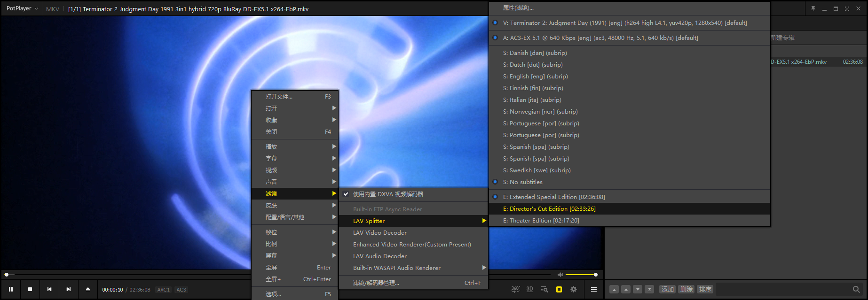Viewport: 868px width, 300px height.
Task: Pin the window on top
Action: [x=813, y=9]
